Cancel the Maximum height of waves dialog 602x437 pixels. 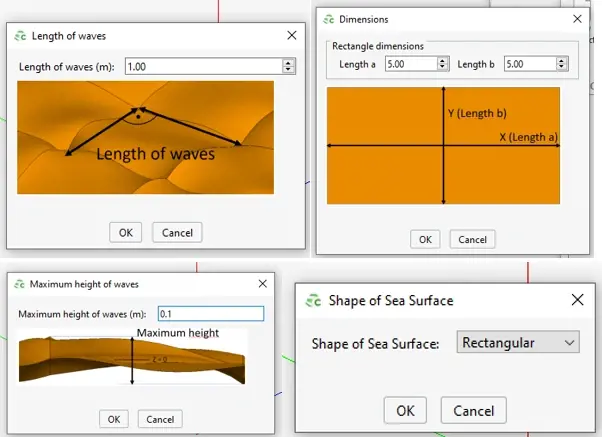[160, 419]
